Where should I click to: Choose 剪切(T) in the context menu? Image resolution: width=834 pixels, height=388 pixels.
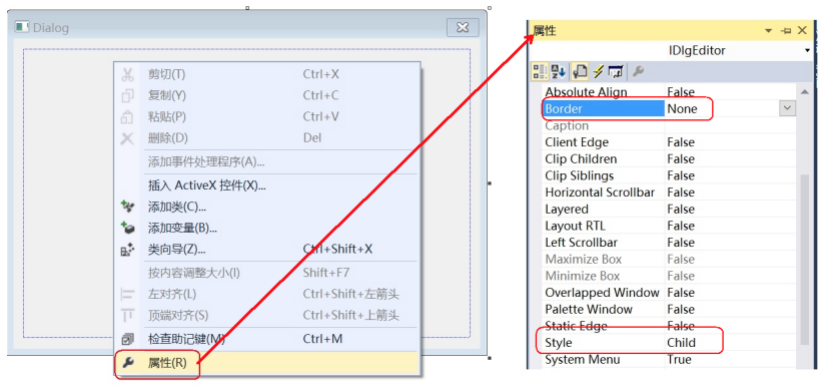click(267, 74)
